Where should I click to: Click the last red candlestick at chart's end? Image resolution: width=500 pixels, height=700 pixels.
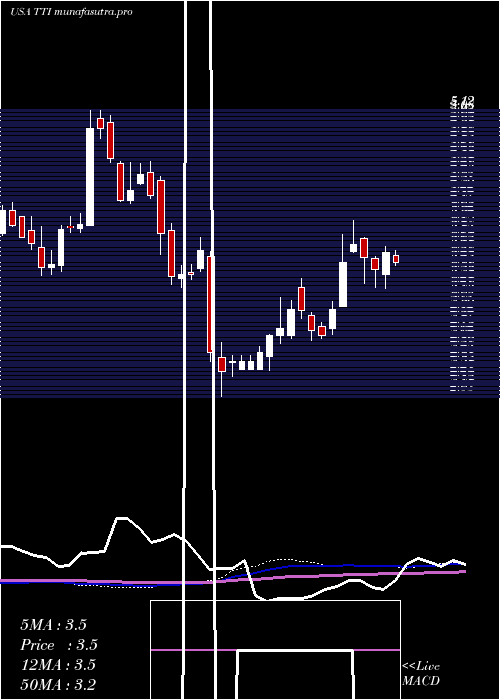[x=396, y=258]
